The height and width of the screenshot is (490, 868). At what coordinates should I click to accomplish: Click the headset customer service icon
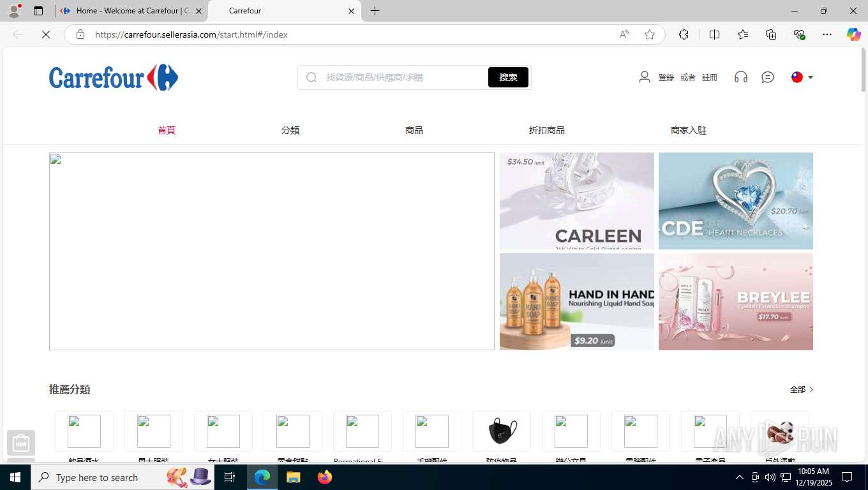(x=741, y=77)
